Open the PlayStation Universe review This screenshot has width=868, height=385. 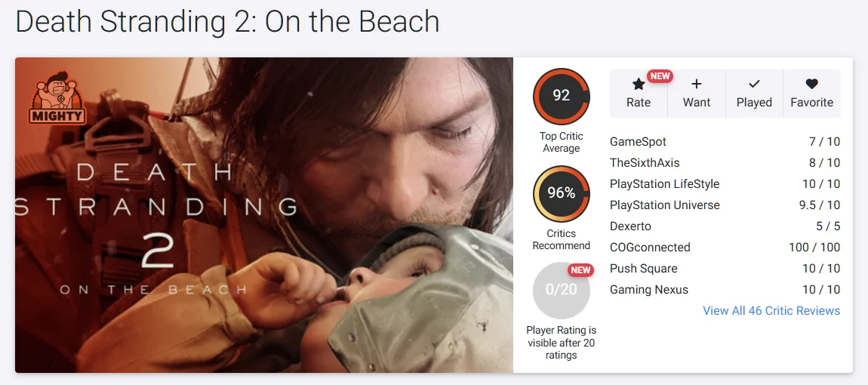664,205
